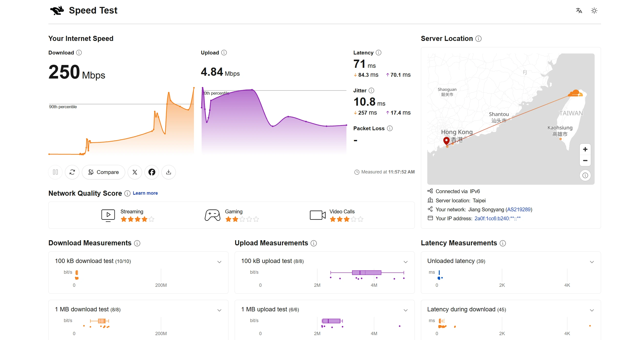Download the results file

pos(169,172)
